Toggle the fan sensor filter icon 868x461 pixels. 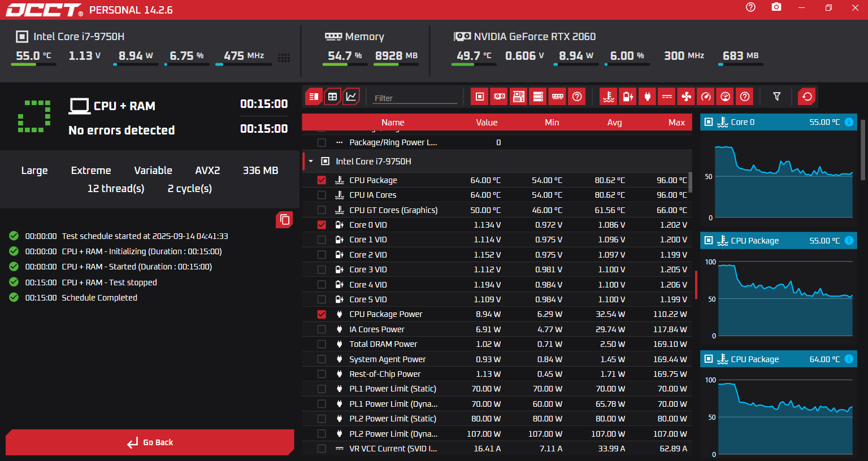point(687,97)
